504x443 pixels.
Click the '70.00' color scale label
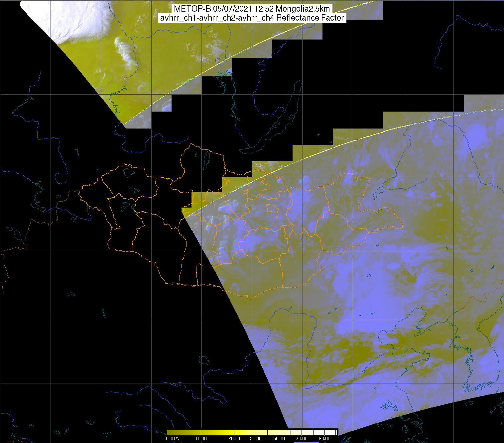coord(302,439)
